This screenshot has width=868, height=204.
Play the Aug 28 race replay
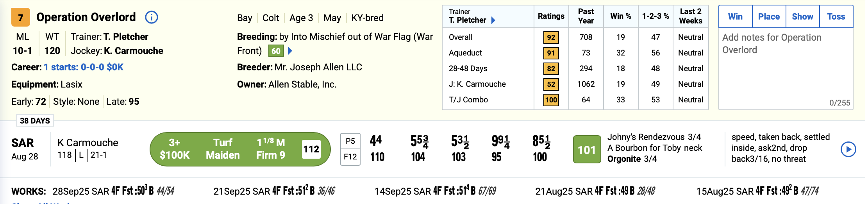pos(848,149)
